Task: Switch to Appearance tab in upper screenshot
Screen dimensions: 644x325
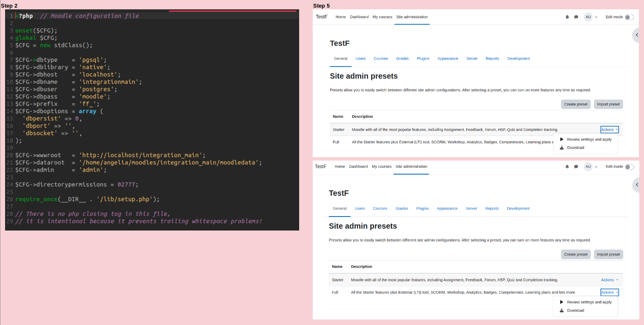Action: (448, 58)
